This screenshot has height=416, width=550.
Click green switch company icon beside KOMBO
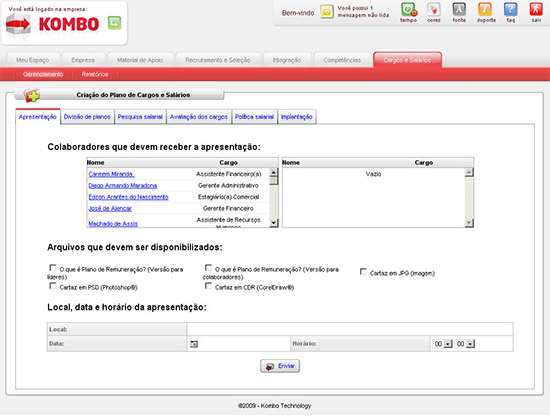[114, 23]
